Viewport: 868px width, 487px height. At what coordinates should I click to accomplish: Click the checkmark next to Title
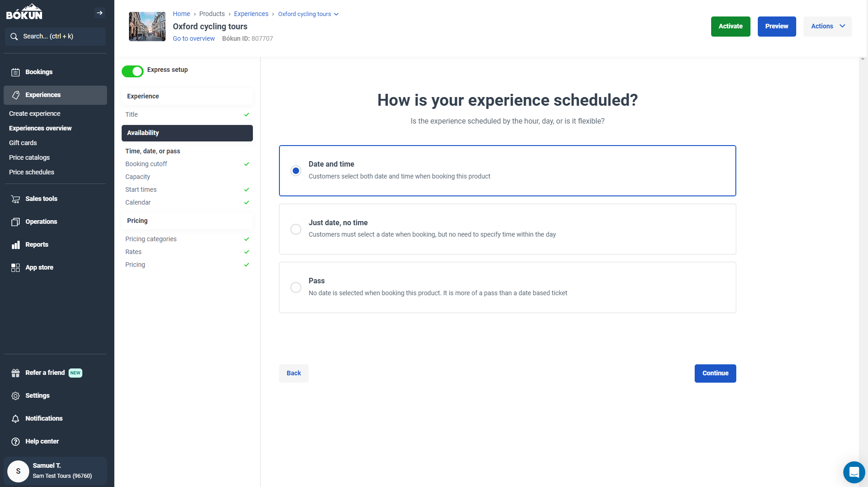tap(246, 114)
